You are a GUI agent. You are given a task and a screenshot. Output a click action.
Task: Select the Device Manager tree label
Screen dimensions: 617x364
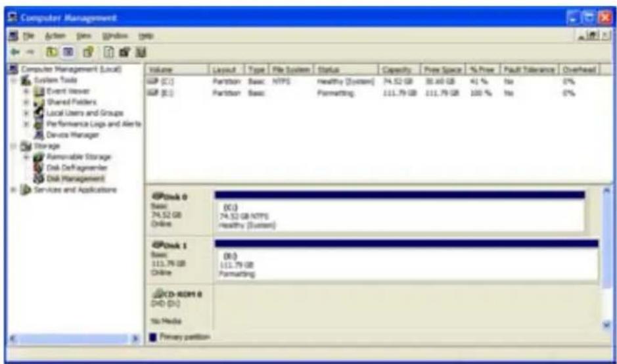click(x=73, y=135)
